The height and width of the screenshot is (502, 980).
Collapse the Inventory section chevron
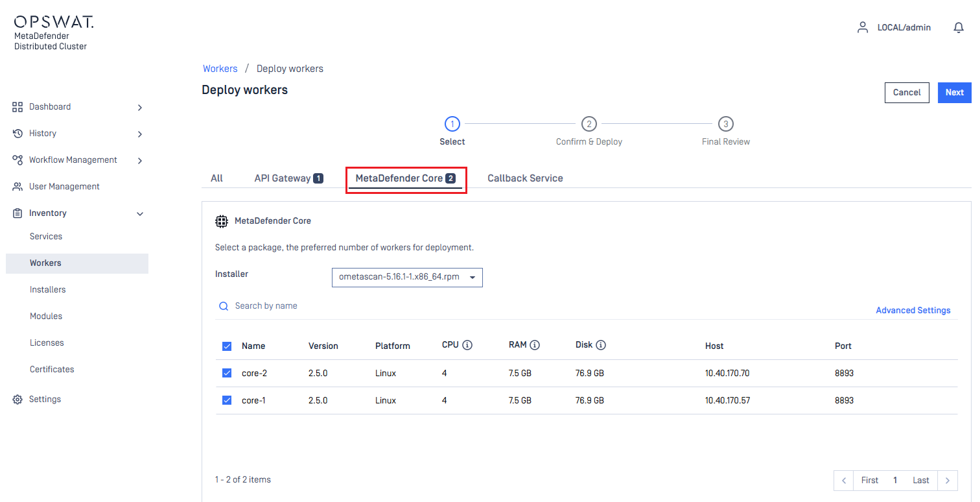(x=139, y=213)
